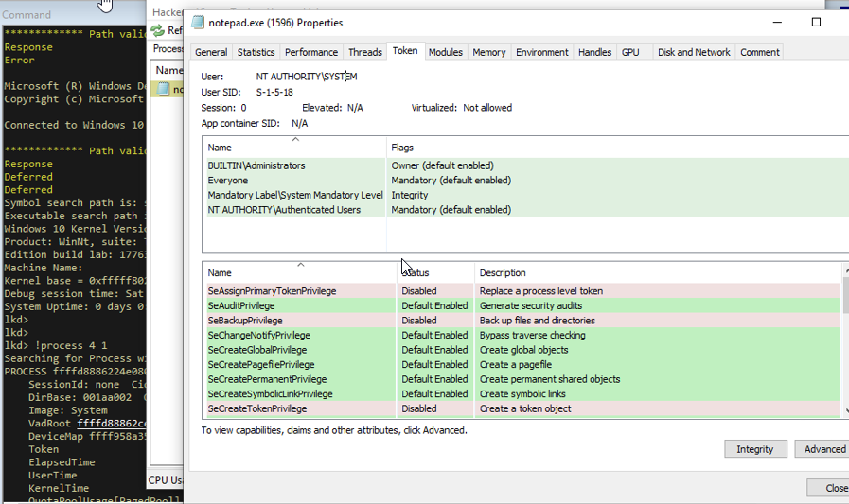
Task: Select the SeCreatePagefilePrivilege row
Action: 523,364
